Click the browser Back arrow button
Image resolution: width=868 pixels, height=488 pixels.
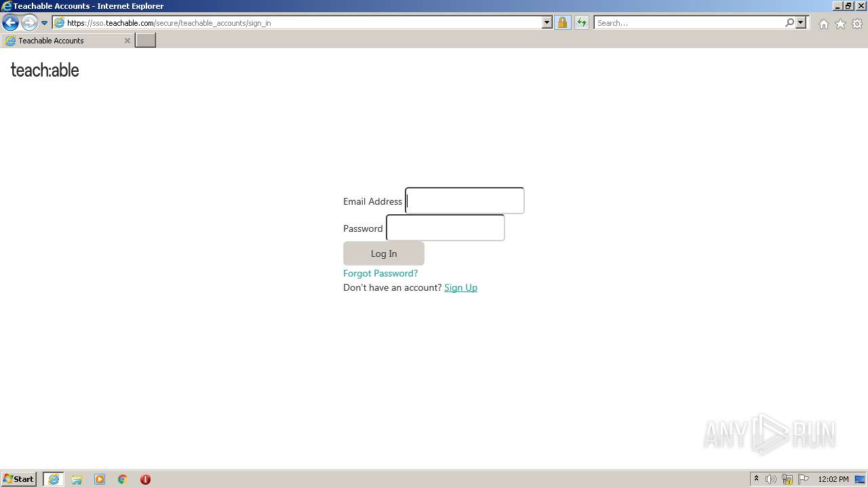(x=10, y=22)
